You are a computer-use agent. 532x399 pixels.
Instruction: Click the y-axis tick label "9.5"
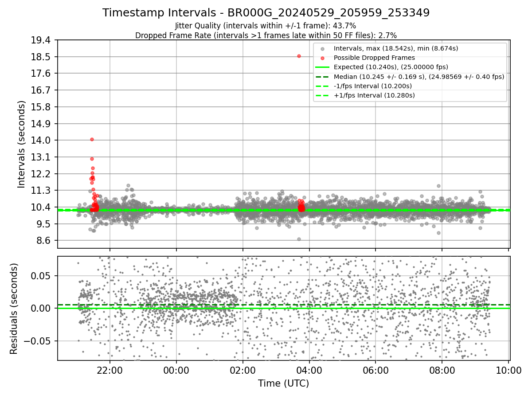point(44,224)
